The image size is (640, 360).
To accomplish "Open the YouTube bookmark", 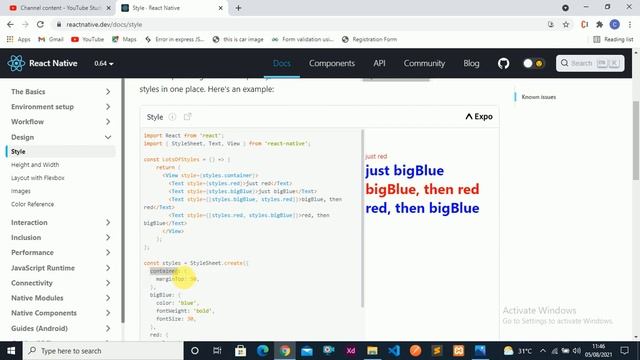I will [x=87, y=40].
